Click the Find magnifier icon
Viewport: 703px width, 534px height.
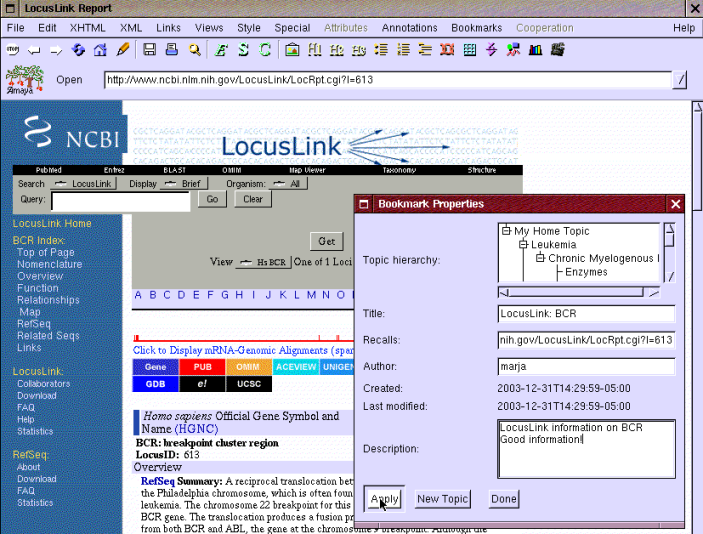pyautogui.click(x=194, y=49)
